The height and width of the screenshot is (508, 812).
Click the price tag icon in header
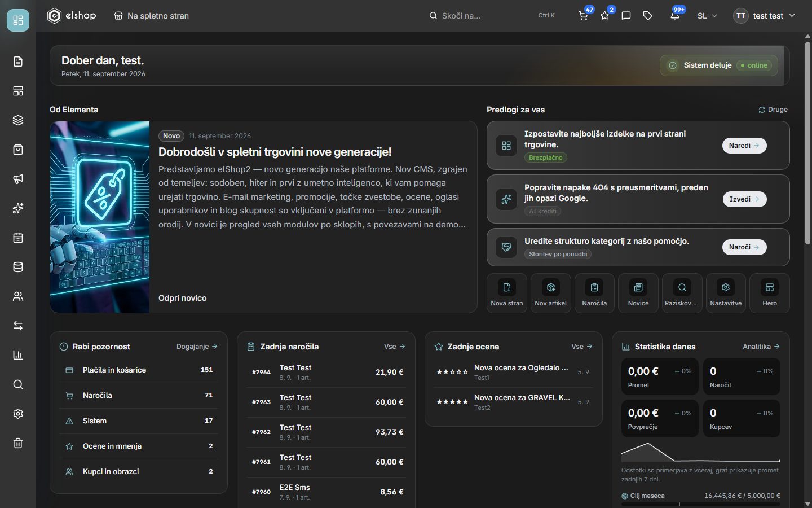point(647,16)
